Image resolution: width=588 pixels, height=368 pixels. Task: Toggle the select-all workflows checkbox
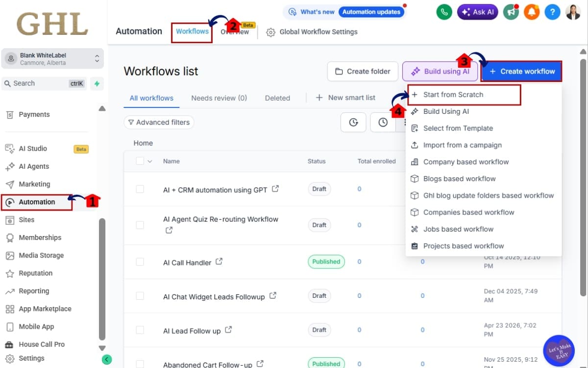point(140,161)
